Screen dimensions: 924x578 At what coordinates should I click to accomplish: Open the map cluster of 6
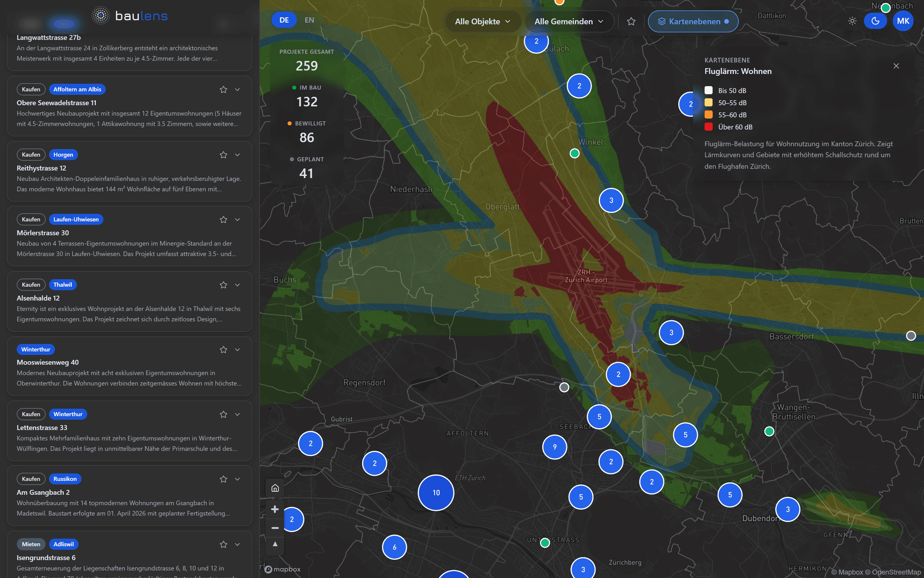click(394, 547)
